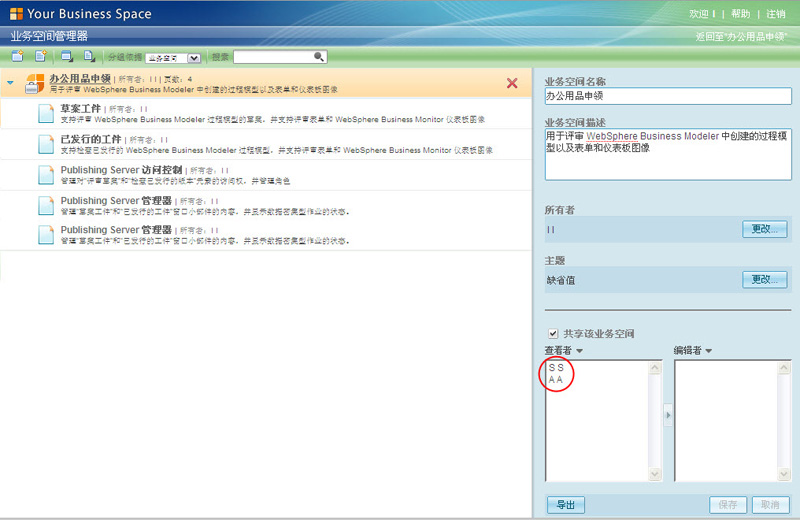Click the last Publishing Server 管理器 page icon

pyautogui.click(x=46, y=235)
